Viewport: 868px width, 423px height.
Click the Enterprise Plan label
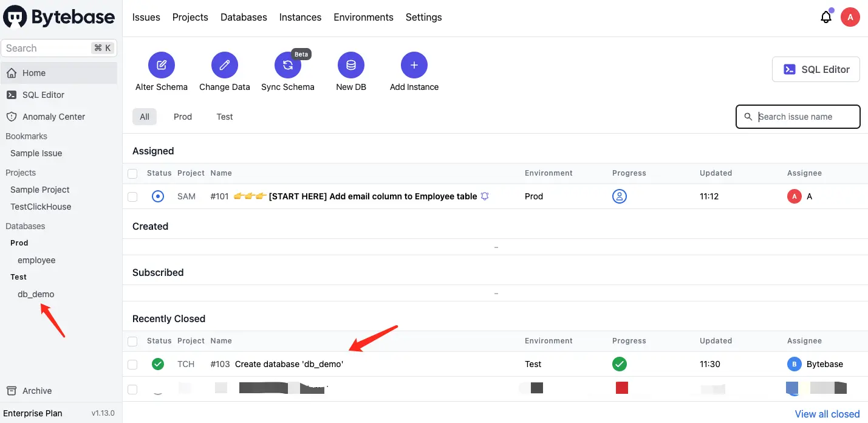click(33, 413)
